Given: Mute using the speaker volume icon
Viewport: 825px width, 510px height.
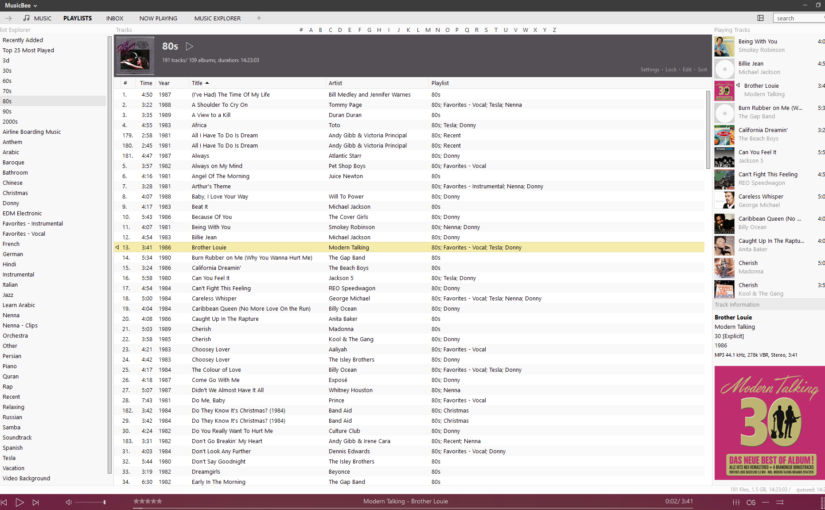Looking at the screenshot, I should [68, 503].
